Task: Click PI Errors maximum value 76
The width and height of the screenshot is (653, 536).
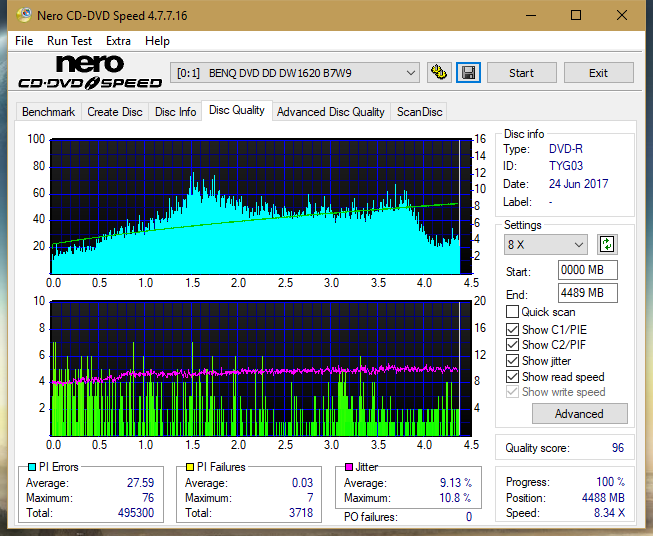Action: coord(148,498)
